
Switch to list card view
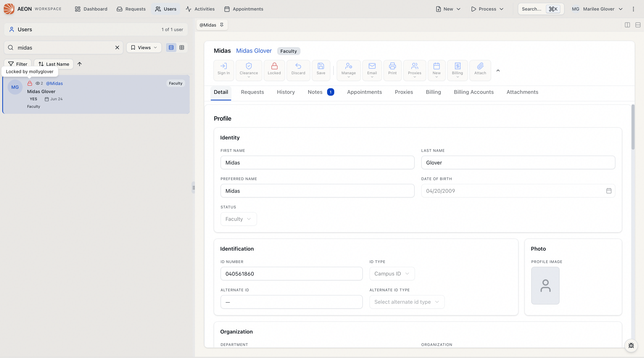[x=171, y=47]
